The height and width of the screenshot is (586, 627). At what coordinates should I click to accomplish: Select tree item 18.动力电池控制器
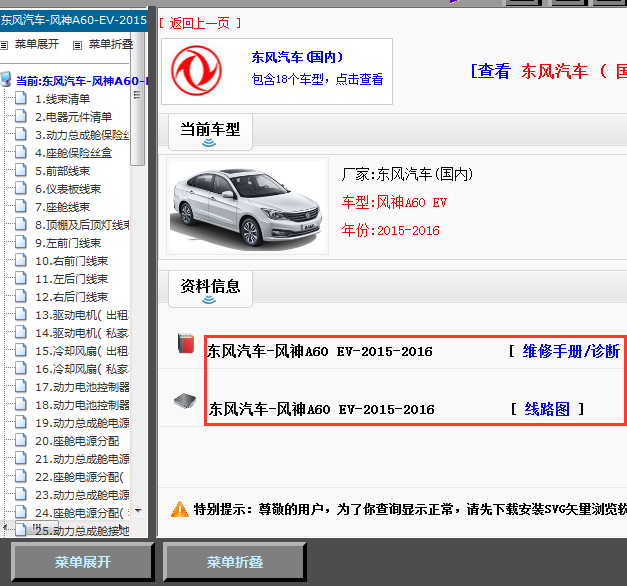pyautogui.click(x=82, y=405)
